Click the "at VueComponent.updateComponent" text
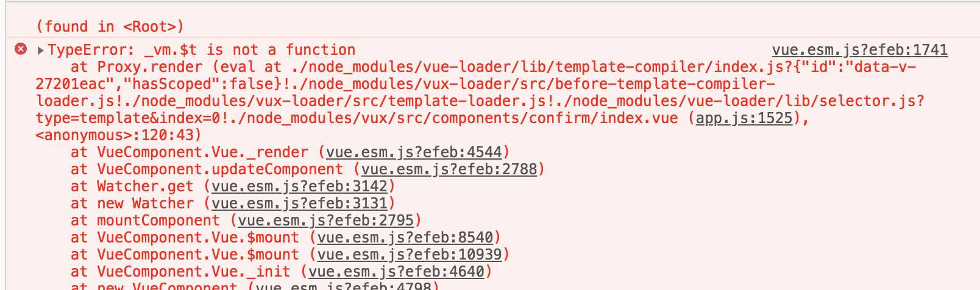980x290 pixels. 207,169
